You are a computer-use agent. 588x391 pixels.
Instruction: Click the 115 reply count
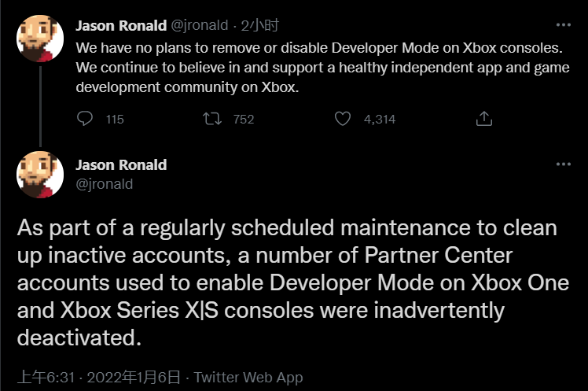tap(114, 120)
